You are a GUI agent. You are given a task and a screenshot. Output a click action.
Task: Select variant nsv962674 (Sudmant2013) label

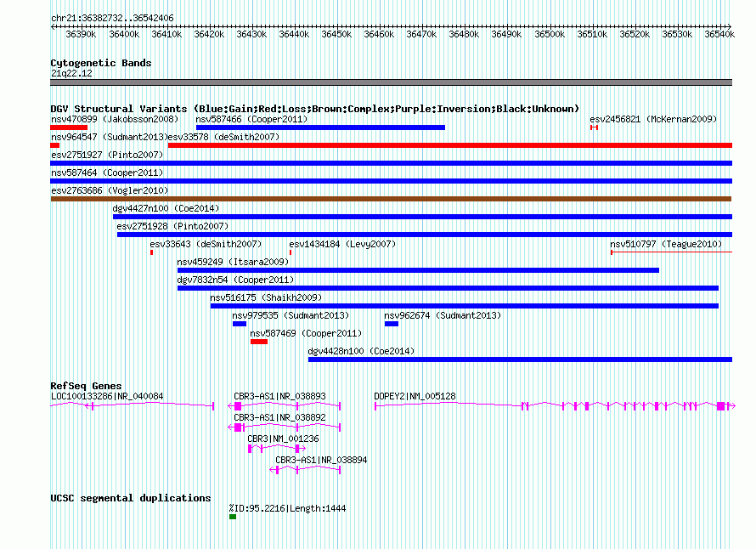tap(443, 315)
